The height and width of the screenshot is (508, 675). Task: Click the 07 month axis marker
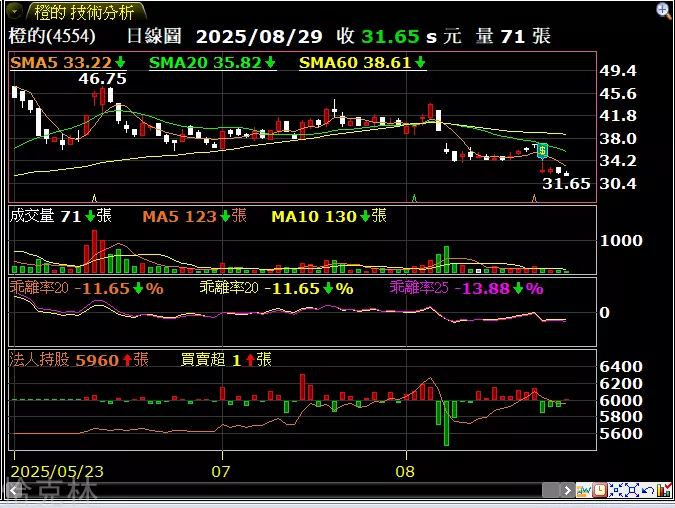pyautogui.click(x=220, y=471)
